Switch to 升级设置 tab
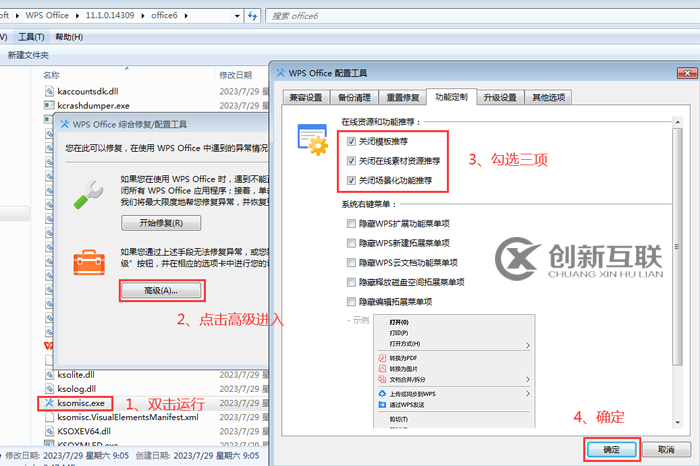The width and height of the screenshot is (700, 466). coord(500,97)
